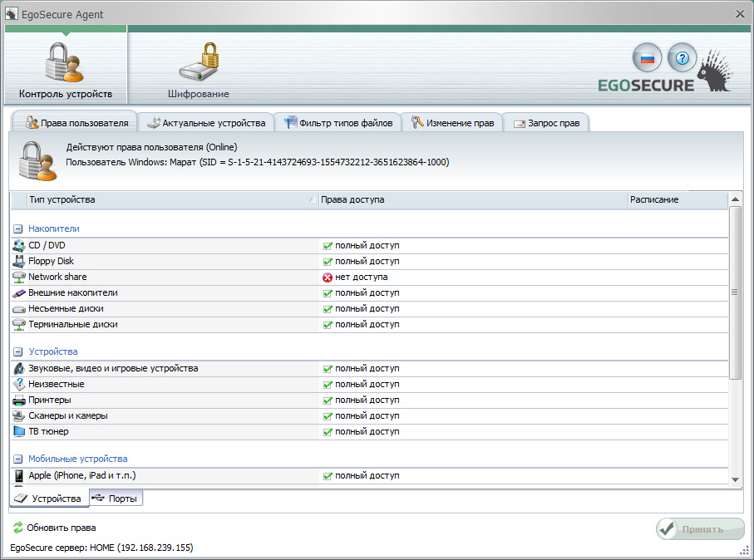The height and width of the screenshot is (560, 754).
Task: Click the Звуковые, видео и игровые устройства icon
Action: click(x=19, y=369)
